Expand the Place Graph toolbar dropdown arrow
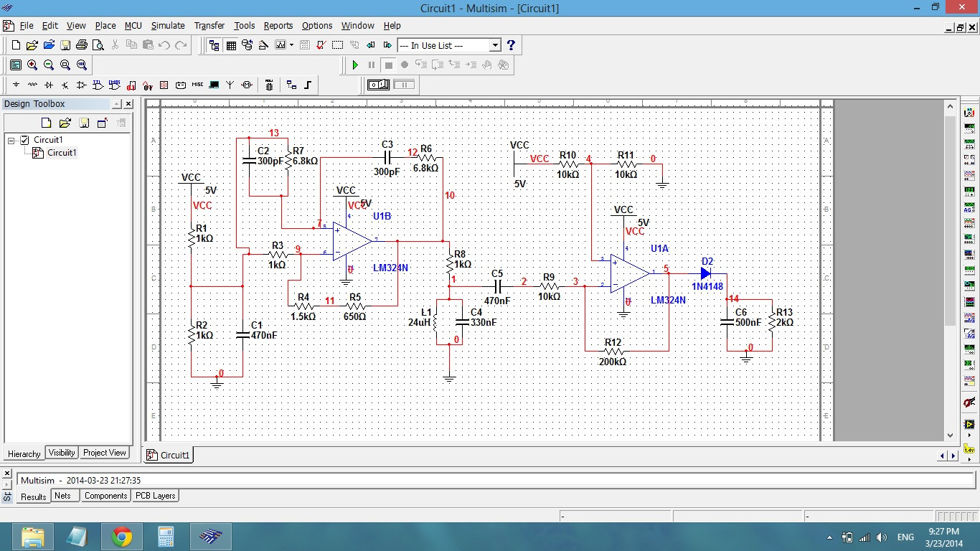Screen dimensions: 980x551 click(291, 44)
